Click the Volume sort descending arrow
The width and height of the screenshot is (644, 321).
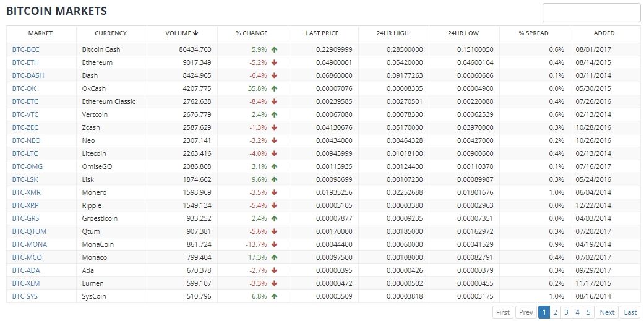point(195,33)
